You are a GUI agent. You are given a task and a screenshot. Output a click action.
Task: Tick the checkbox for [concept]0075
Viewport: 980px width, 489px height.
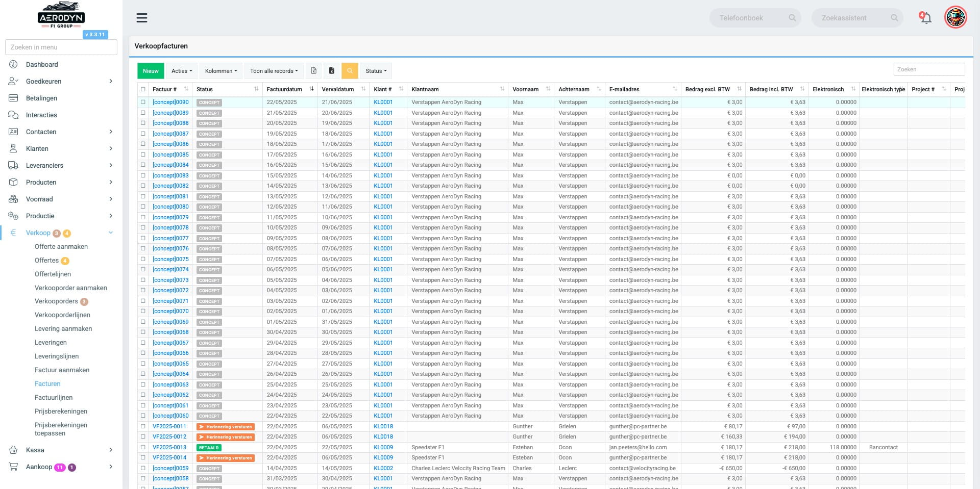(143, 259)
